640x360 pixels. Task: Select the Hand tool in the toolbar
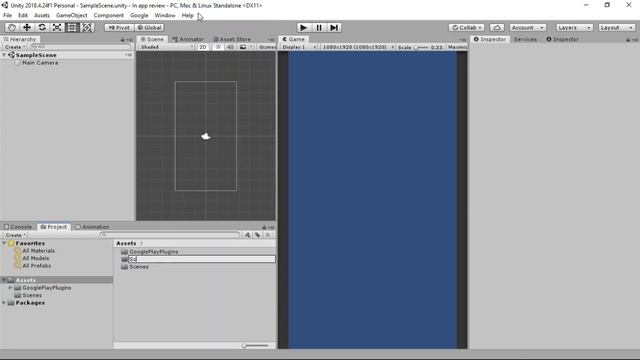click(12, 27)
